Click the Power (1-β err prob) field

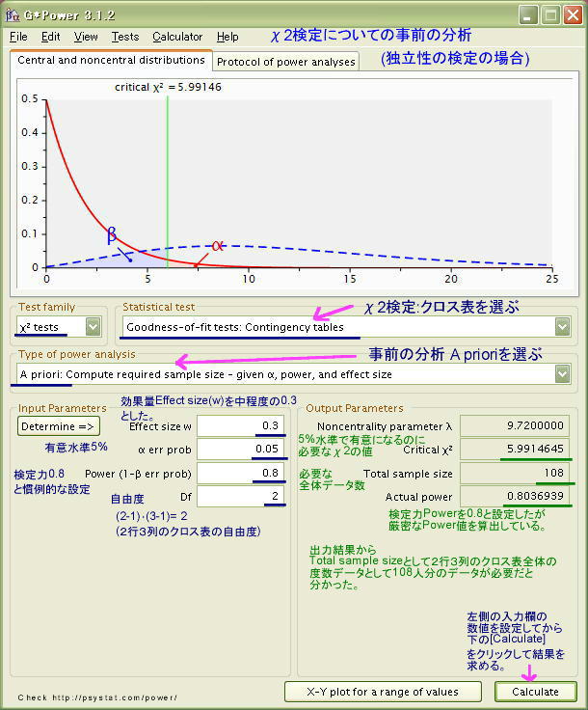click(241, 473)
